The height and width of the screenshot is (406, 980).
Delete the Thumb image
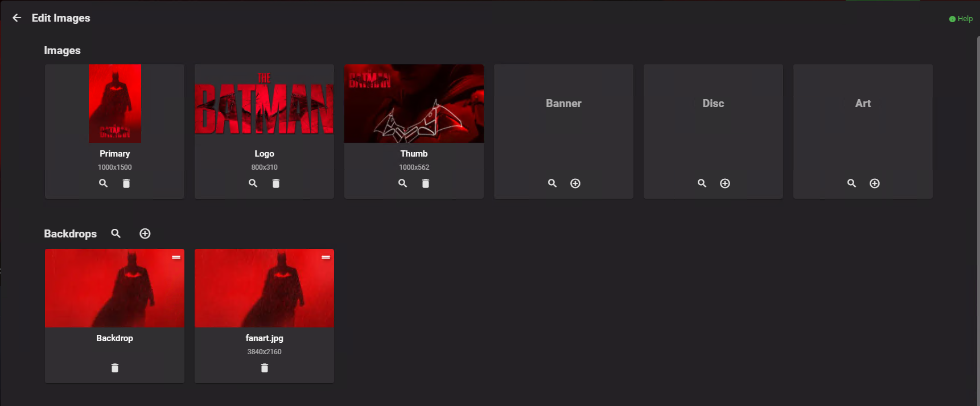(426, 183)
